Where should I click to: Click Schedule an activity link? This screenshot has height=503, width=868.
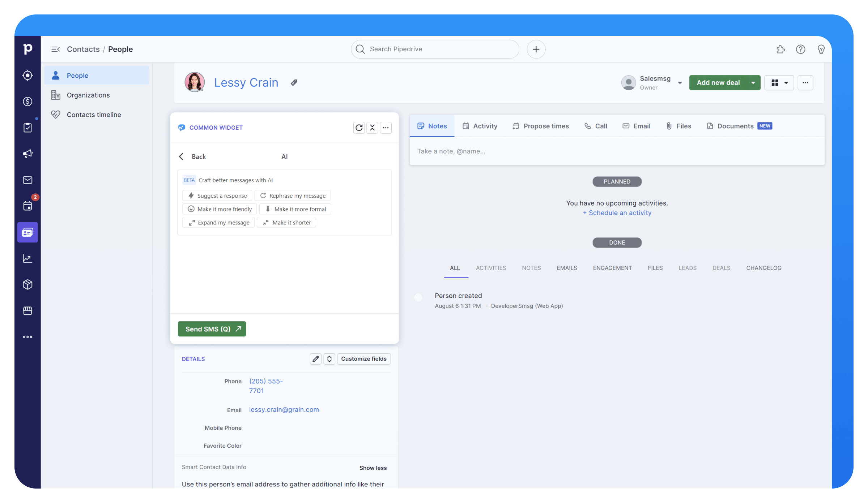click(617, 213)
